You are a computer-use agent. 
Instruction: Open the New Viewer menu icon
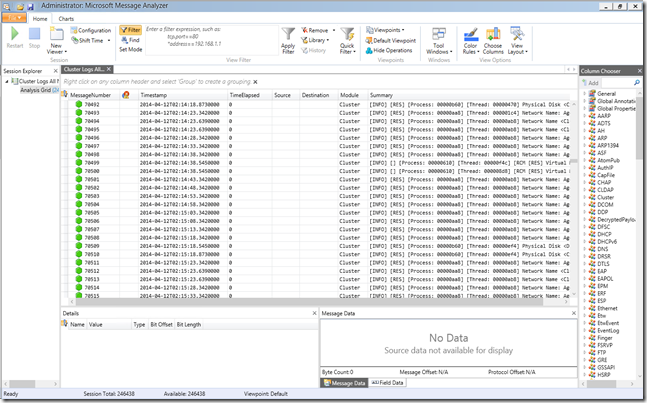point(56,36)
